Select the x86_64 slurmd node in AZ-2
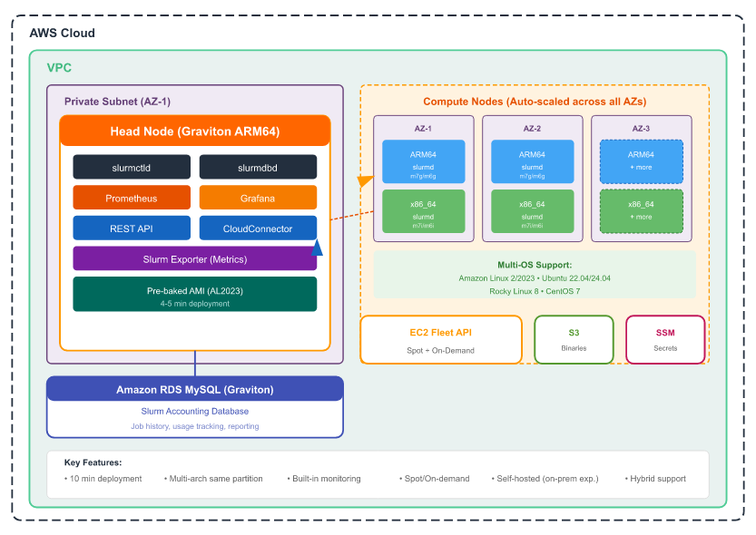756x535 pixels. [532, 211]
